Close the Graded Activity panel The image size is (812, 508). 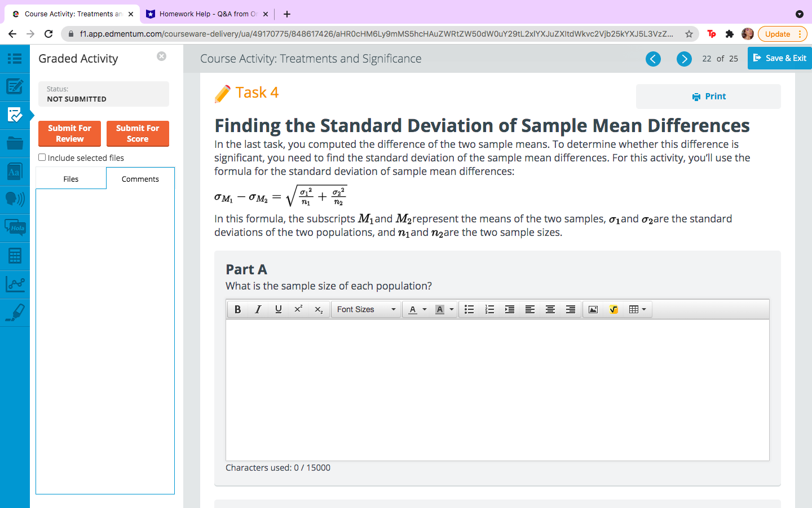161,56
